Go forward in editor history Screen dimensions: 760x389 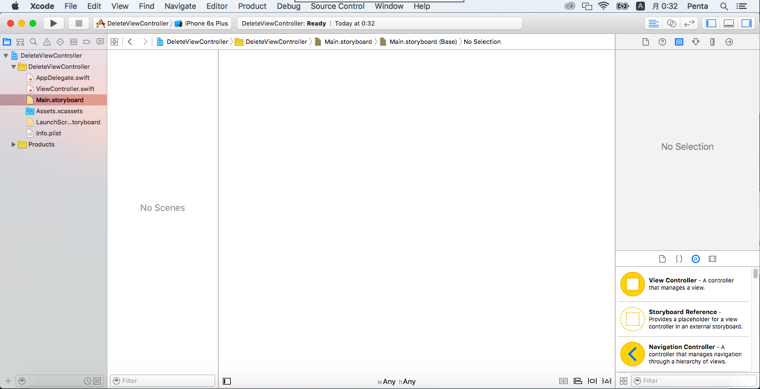coord(145,42)
